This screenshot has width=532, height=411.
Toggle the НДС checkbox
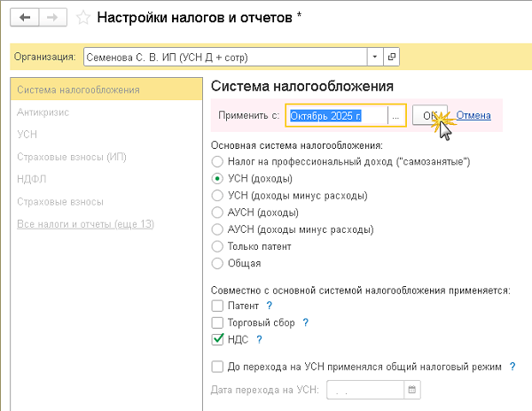(218, 339)
